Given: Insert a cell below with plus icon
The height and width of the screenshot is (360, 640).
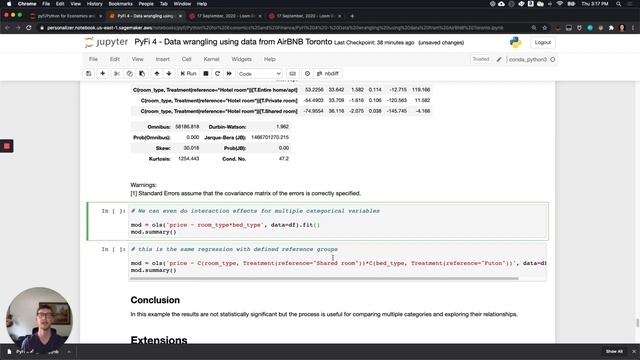Looking at the screenshot, I should (x=102, y=73).
